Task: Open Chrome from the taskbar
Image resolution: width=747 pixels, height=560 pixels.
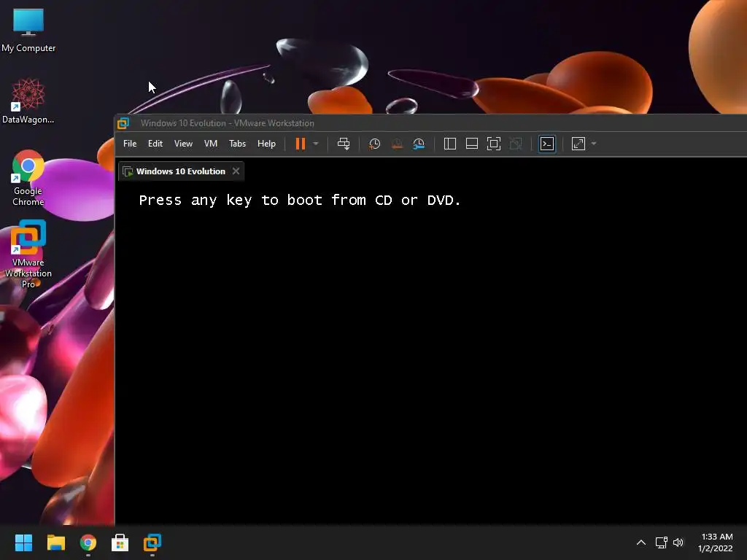Action: [x=88, y=542]
